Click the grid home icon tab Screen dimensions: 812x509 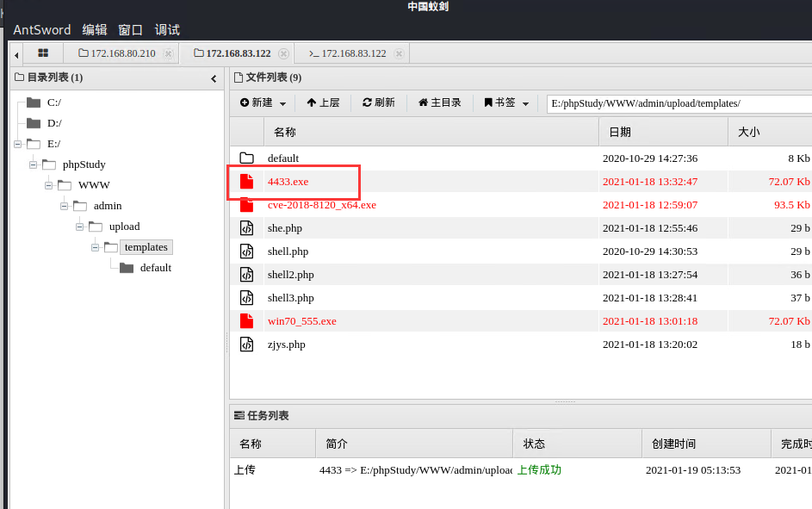pyautogui.click(x=42, y=53)
